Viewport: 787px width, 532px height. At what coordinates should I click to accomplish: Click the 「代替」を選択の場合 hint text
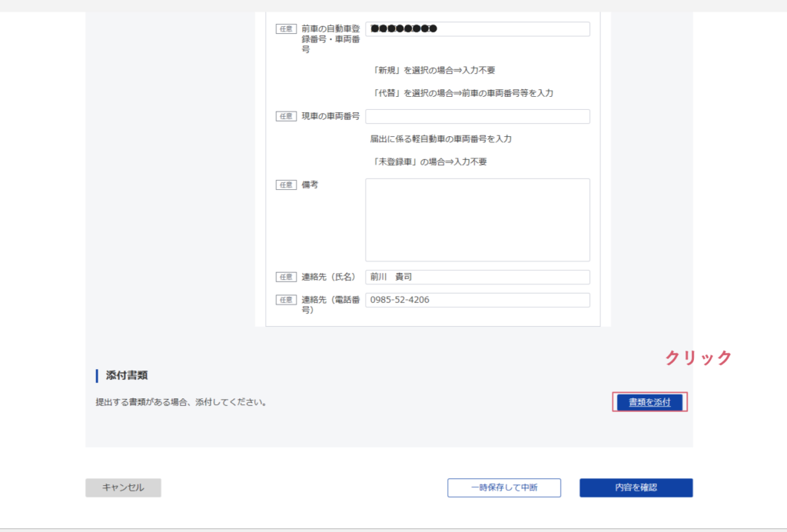click(x=462, y=93)
